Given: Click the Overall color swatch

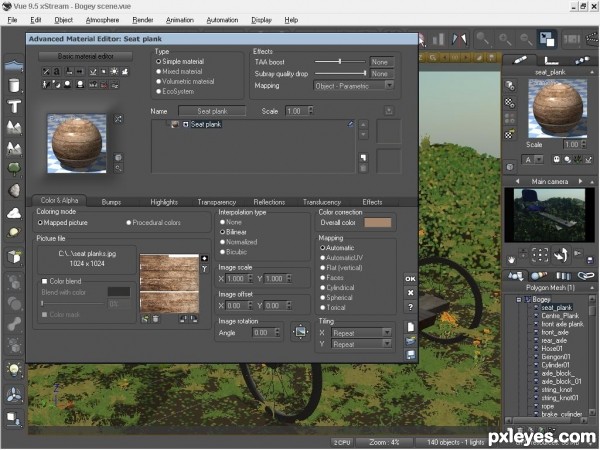Looking at the screenshot, I should pyautogui.click(x=378, y=222).
